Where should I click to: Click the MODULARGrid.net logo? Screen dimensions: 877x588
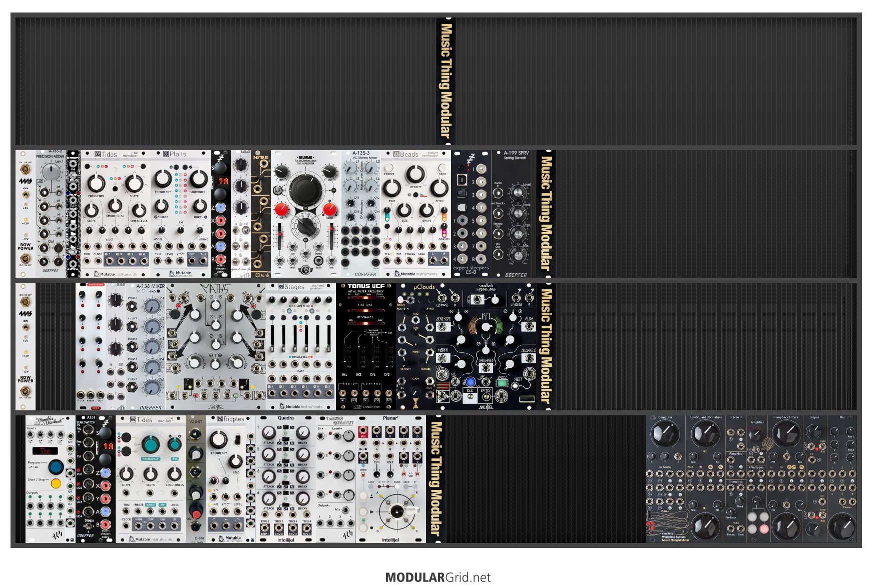tap(438, 577)
